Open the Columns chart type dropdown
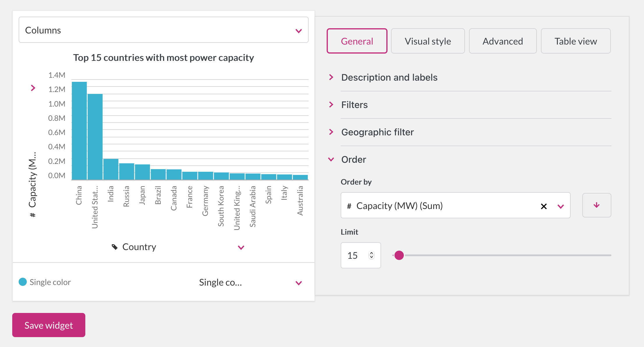Viewport: 644px width, 347px height. tap(298, 31)
